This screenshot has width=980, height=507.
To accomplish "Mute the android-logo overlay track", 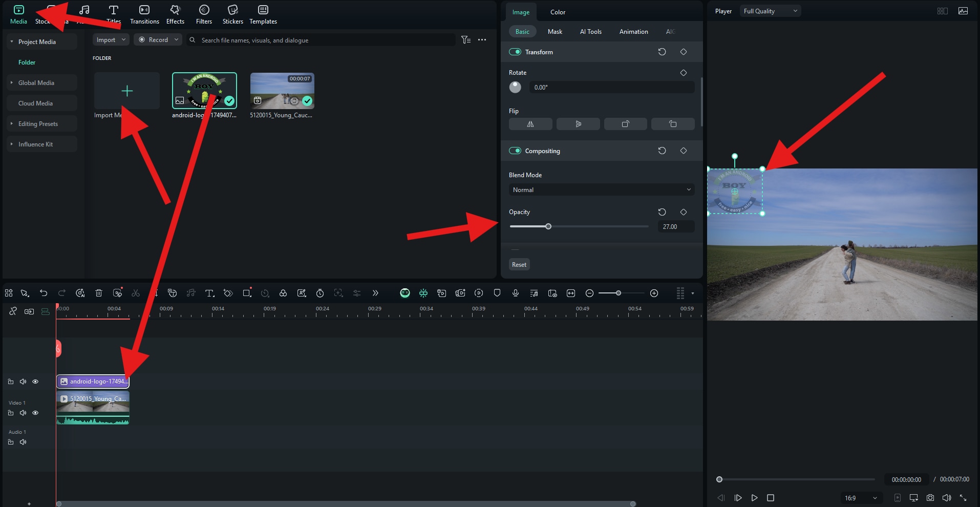I will tap(23, 382).
